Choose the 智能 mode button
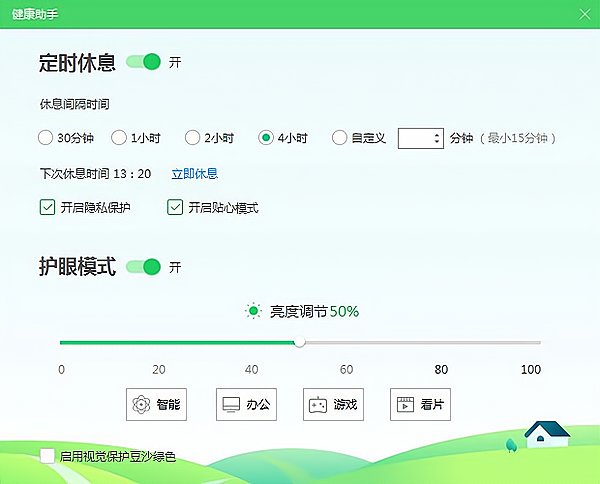 [157, 404]
